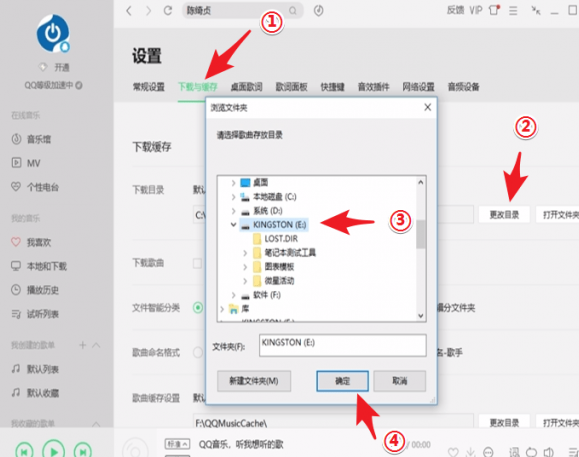This screenshot has height=457, width=579.
Task: Select the 文件智能分类 radio button
Action: 198,307
